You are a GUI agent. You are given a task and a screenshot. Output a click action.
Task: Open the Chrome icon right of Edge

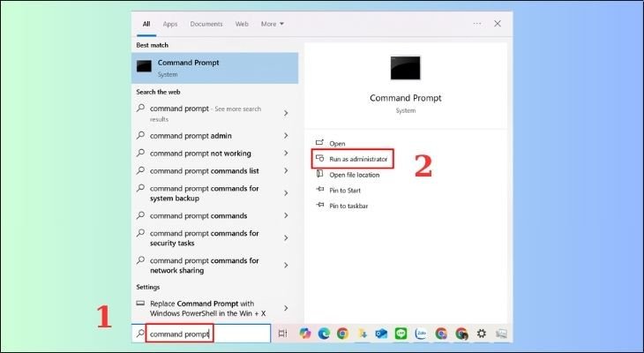[342, 334]
